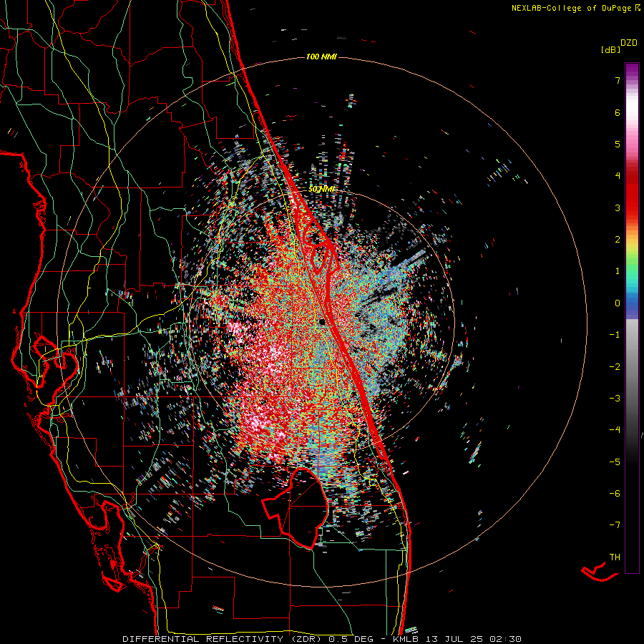Click the TH threshold label
The width and height of the screenshot is (644, 644).
pyautogui.click(x=615, y=557)
